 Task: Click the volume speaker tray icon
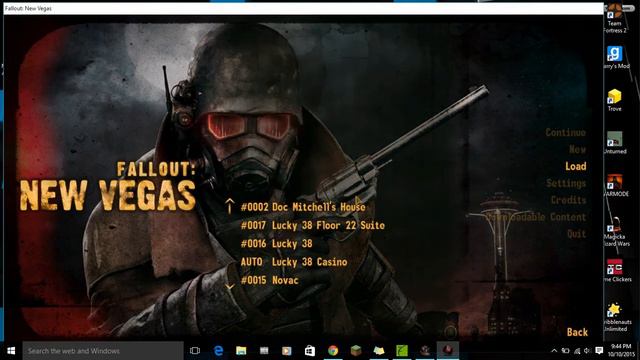click(x=587, y=351)
